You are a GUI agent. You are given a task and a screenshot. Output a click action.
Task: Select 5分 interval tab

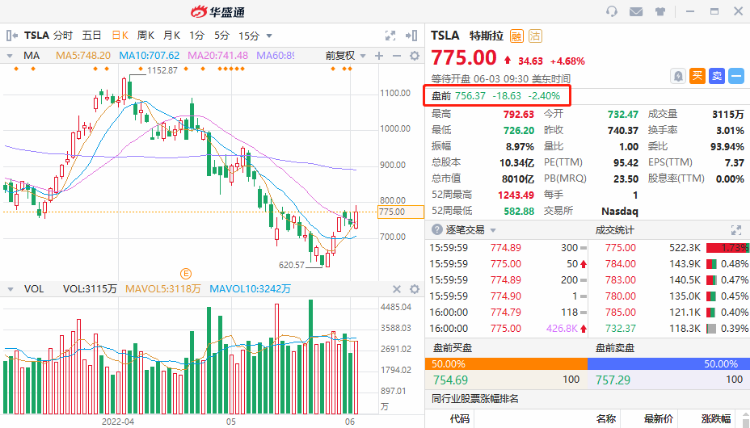coord(222,35)
